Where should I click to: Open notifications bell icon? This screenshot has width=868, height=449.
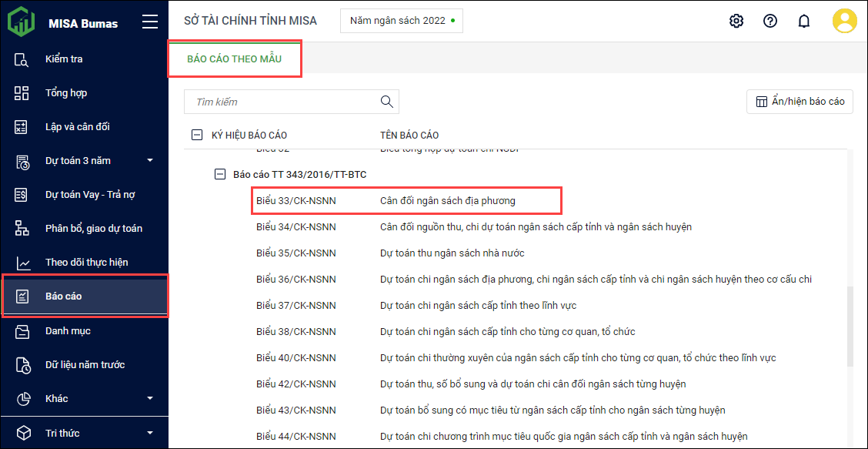pyautogui.click(x=804, y=21)
